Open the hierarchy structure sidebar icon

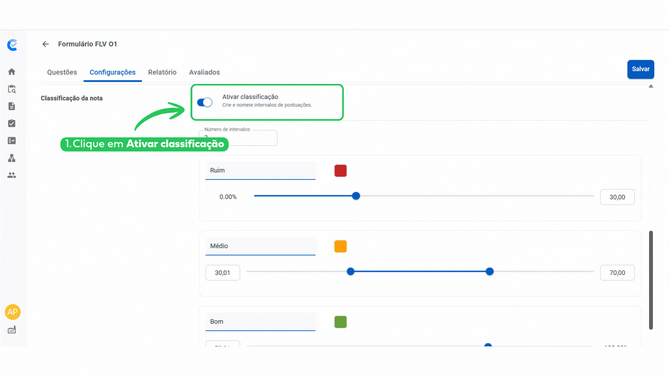(x=12, y=158)
